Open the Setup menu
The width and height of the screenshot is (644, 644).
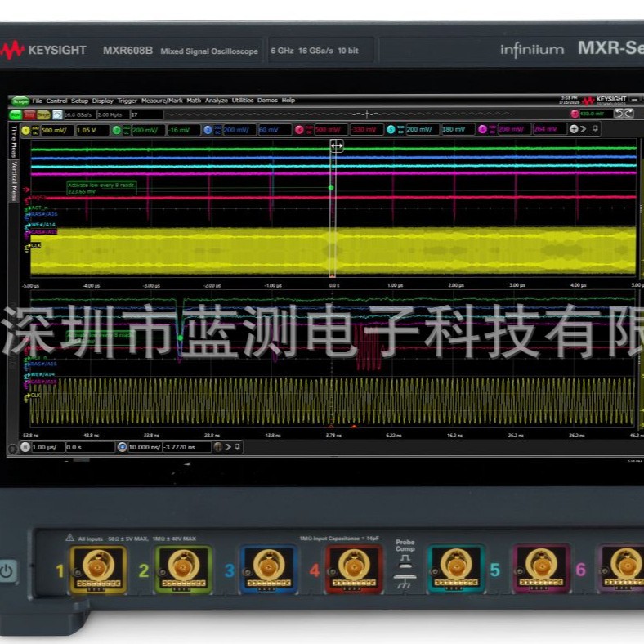[x=79, y=101]
